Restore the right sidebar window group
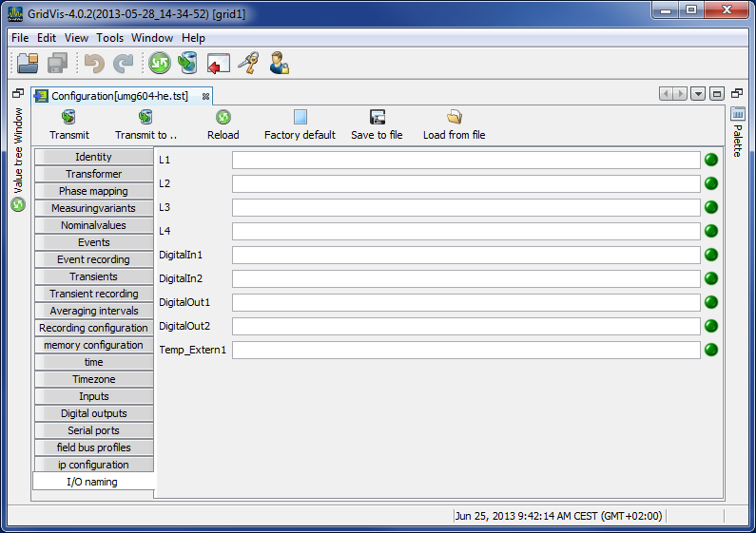The width and height of the screenshot is (756, 533). pos(737,93)
